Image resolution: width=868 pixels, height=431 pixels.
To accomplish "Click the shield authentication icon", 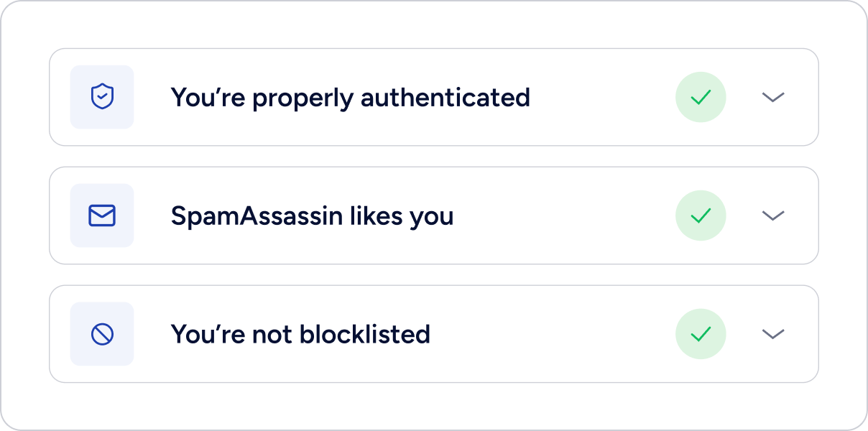I will (102, 97).
